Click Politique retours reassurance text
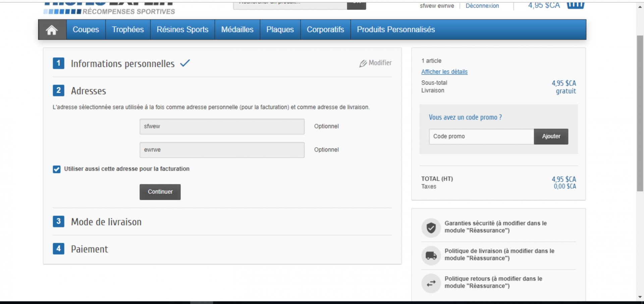This screenshot has width=644, height=304. point(493,282)
